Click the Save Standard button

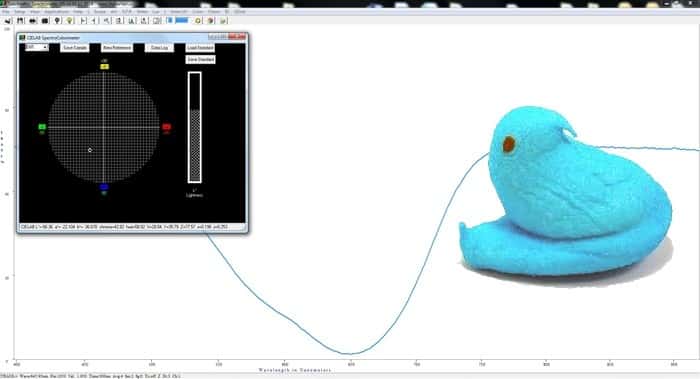[x=200, y=59]
